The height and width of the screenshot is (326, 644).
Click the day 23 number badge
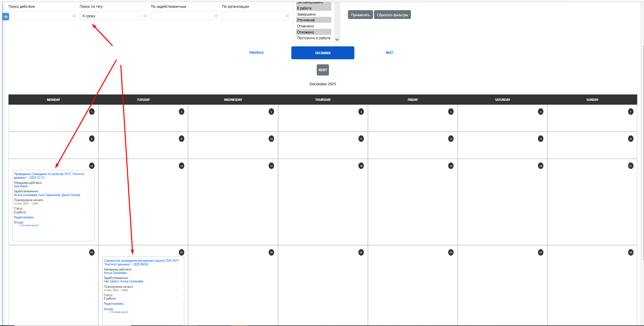click(181, 253)
